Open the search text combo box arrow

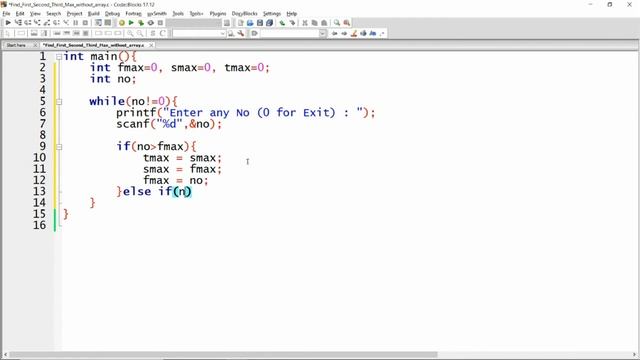click(223, 33)
